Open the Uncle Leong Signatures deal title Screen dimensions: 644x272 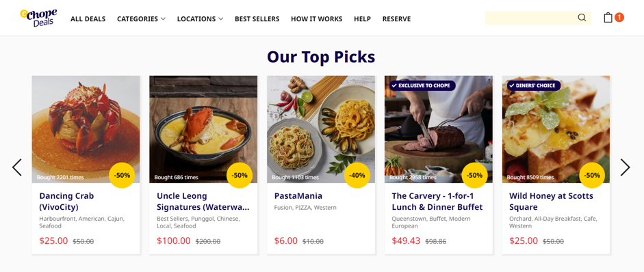tap(203, 202)
